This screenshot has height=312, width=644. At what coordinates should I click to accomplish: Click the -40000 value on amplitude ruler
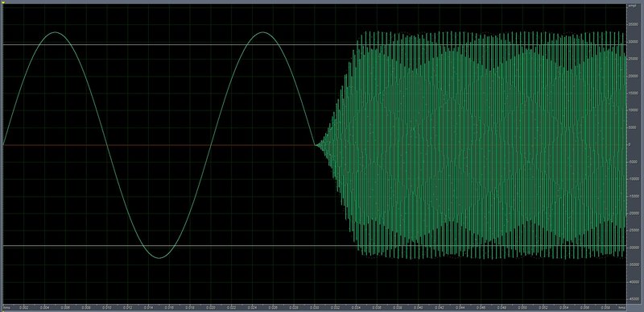click(634, 282)
